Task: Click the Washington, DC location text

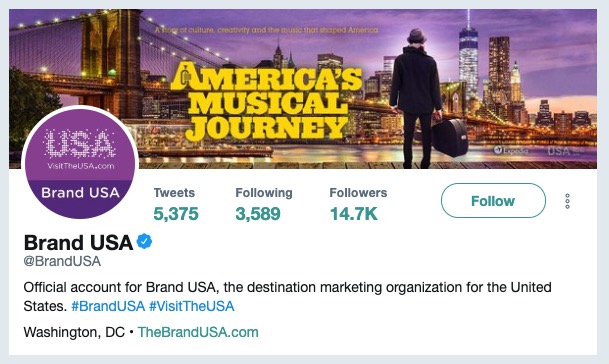Action: [x=74, y=332]
